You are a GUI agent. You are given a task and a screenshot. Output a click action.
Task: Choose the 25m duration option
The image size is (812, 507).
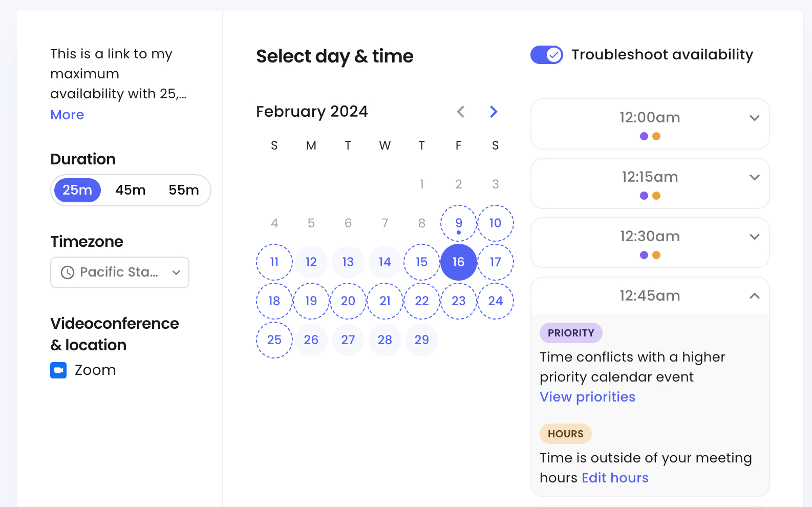(77, 190)
